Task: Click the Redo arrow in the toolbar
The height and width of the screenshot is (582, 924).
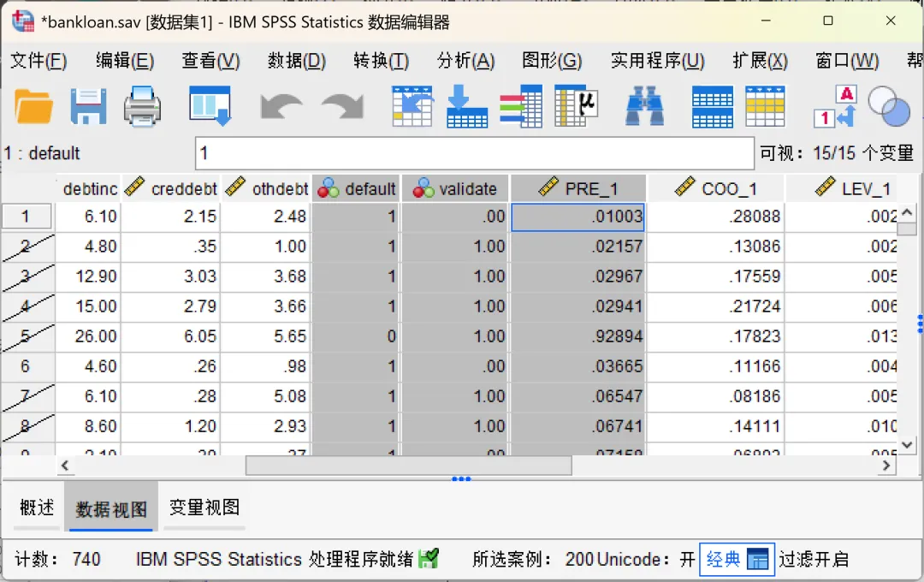Action: click(x=342, y=107)
